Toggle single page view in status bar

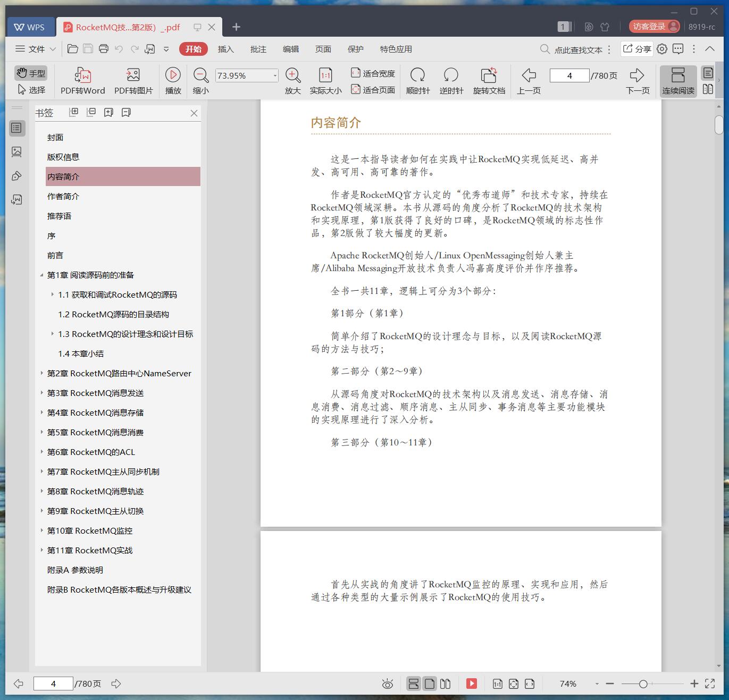pos(430,684)
